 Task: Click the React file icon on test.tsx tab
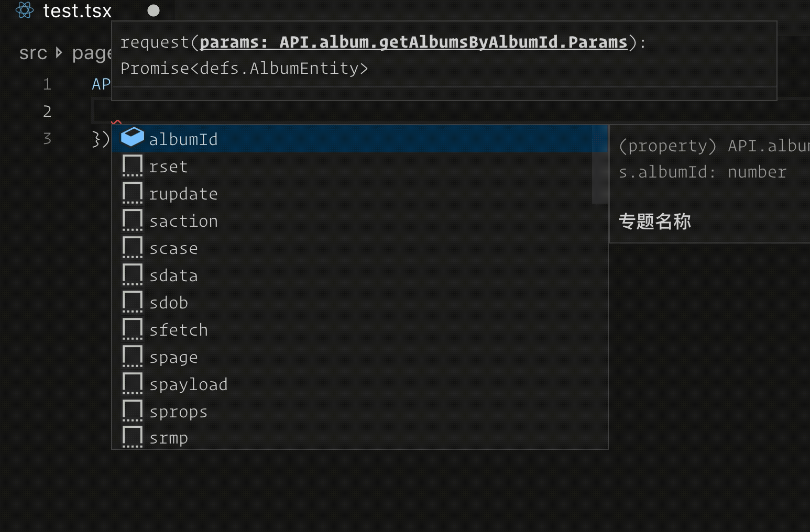click(x=24, y=10)
